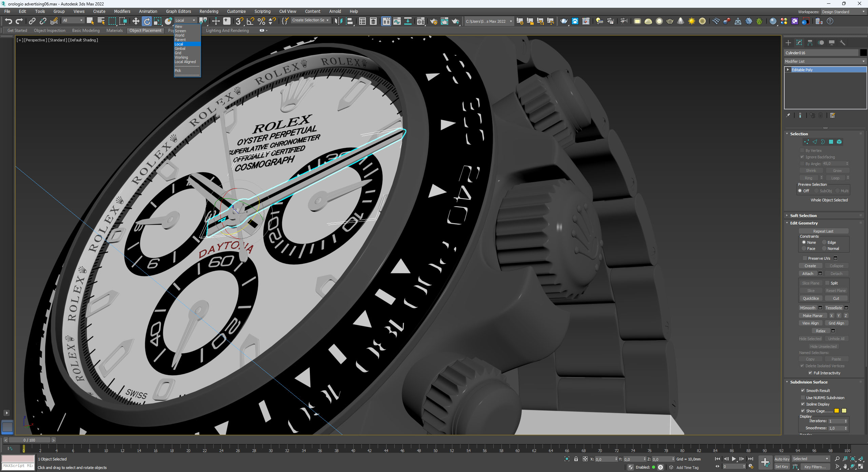The width and height of the screenshot is (868, 472).
Task: Open the Hierarchy panel icon
Action: pyautogui.click(x=810, y=43)
